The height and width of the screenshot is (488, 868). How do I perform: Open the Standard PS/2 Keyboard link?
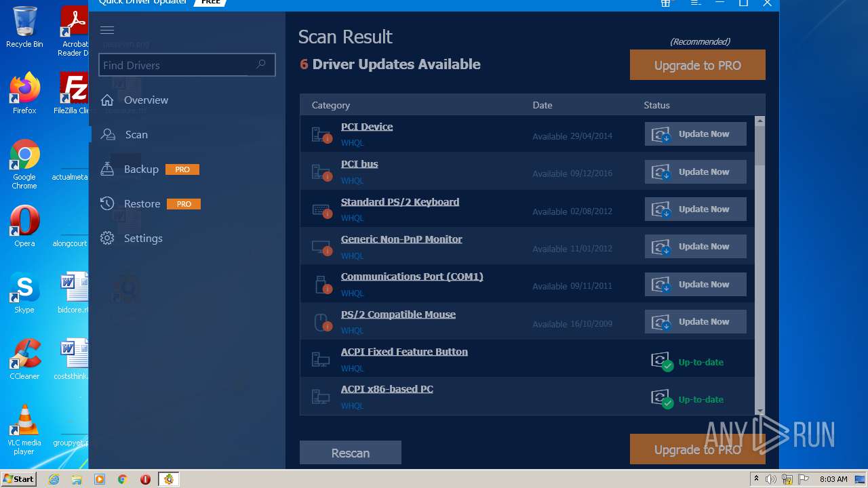tap(400, 202)
